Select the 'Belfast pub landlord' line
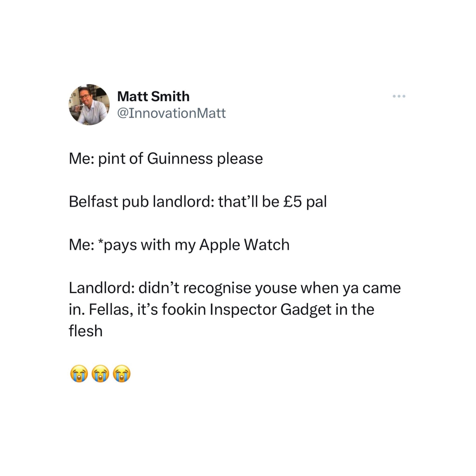Viewport: 476px width, 476px height. [x=198, y=202]
